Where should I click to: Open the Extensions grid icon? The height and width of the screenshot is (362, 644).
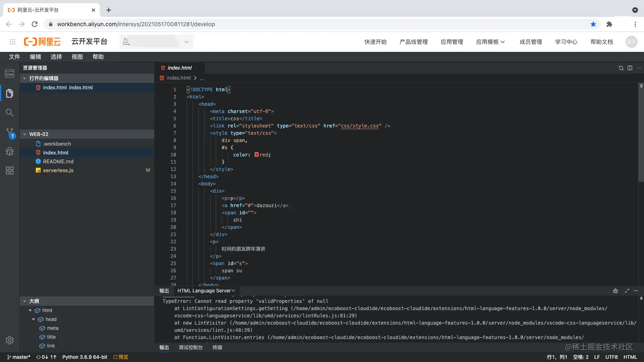(x=9, y=171)
